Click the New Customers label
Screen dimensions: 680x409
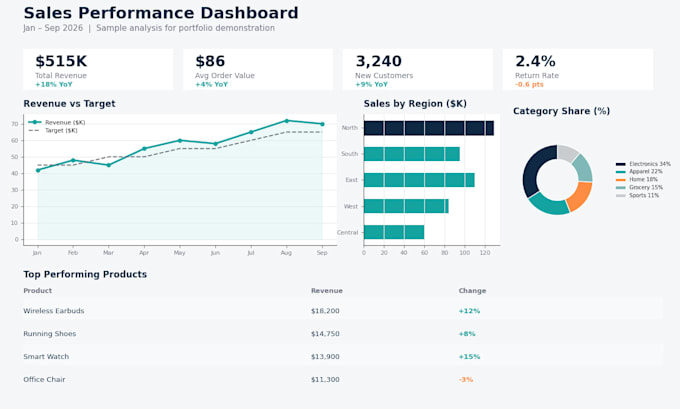384,75
